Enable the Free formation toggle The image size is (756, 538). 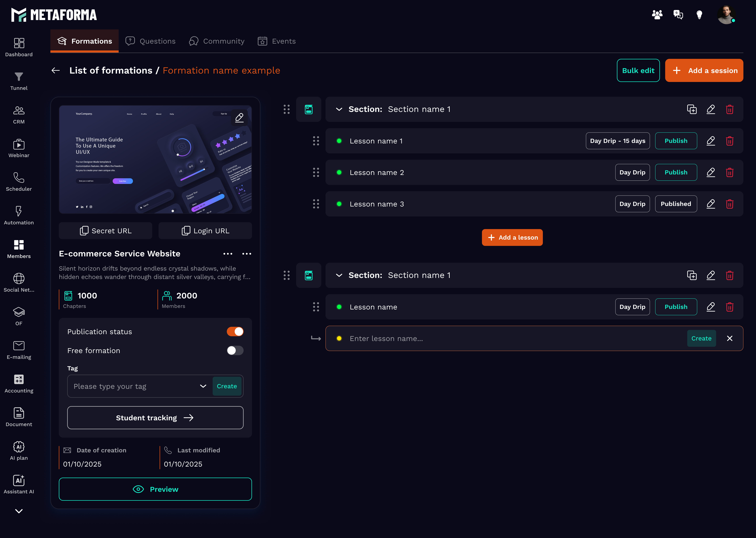[x=235, y=350]
